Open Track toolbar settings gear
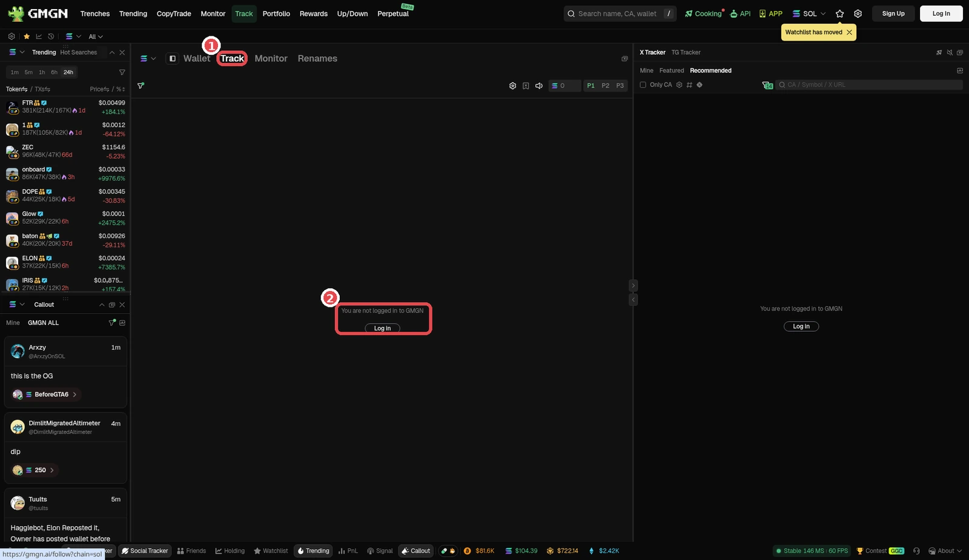Image resolution: width=969 pixels, height=560 pixels. click(512, 86)
